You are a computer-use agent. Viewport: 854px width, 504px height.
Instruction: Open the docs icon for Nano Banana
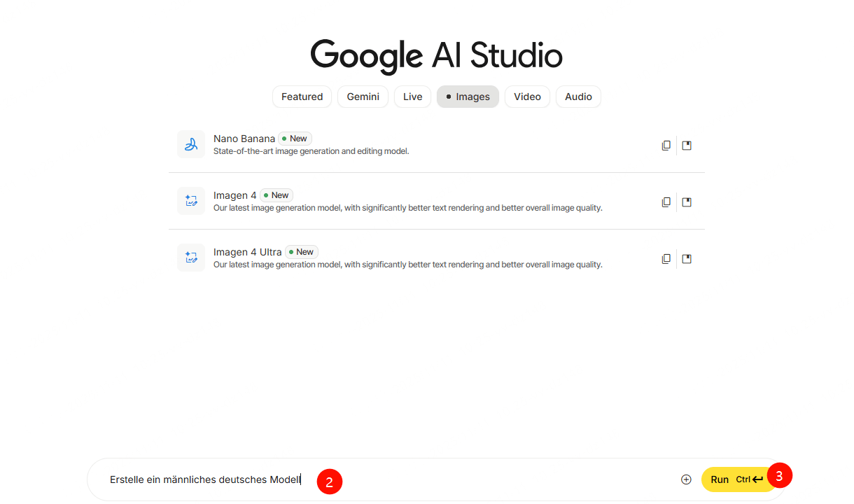tap(687, 146)
